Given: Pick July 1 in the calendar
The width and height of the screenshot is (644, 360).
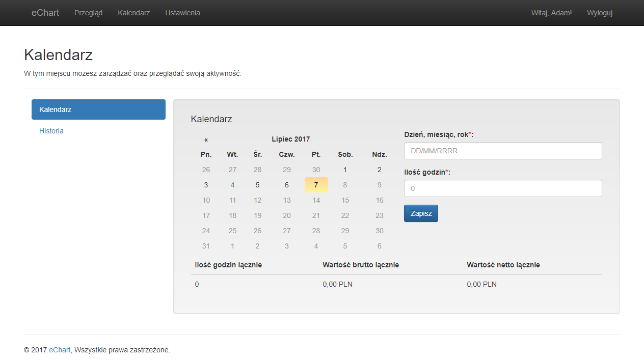Looking at the screenshot, I should [345, 170].
